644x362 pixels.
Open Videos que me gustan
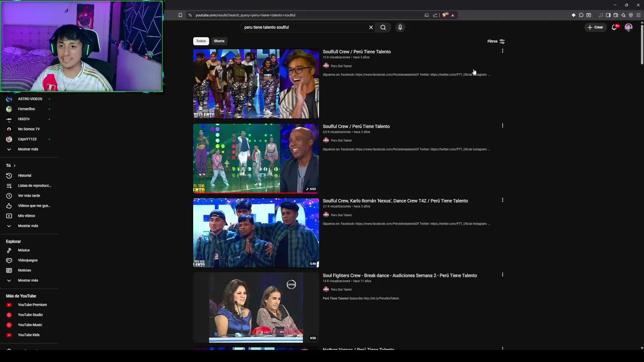[29, 206]
